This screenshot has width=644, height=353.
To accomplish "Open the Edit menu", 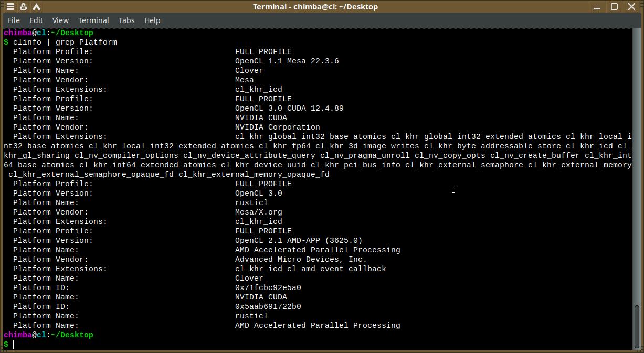I will 36,20.
